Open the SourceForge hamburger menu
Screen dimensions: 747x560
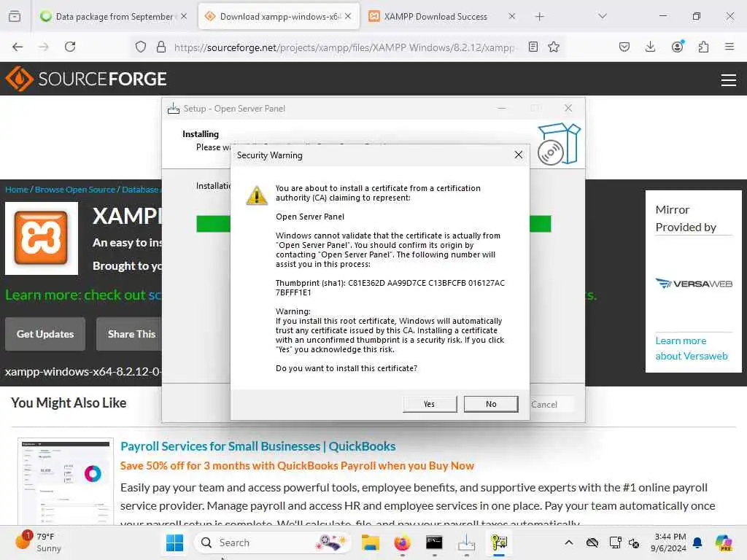[x=729, y=80]
